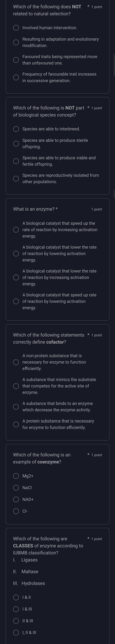Screen dimensions: 115x644
Task: Choose 'catalyst that lower the rate by lowering activation energy'
Action: (x=16, y=254)
